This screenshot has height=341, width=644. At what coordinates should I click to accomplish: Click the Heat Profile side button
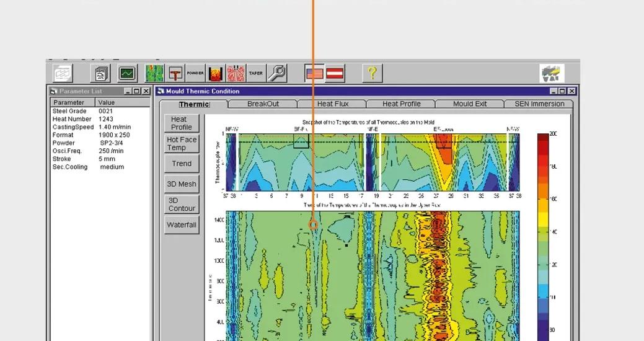click(x=182, y=123)
